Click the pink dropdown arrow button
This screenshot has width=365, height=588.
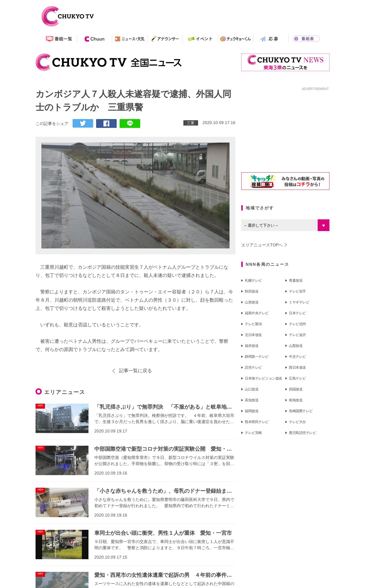click(324, 225)
